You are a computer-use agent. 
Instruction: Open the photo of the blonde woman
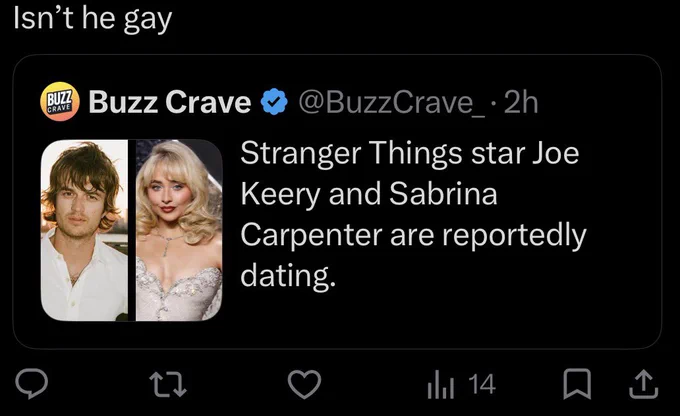pyautogui.click(x=179, y=230)
